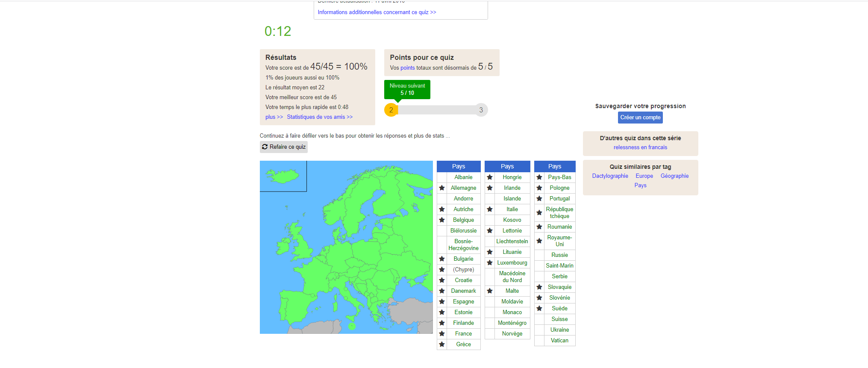This screenshot has height=368, width=868.
Task: Click the star icon next to Danemark
Action: pos(442,291)
